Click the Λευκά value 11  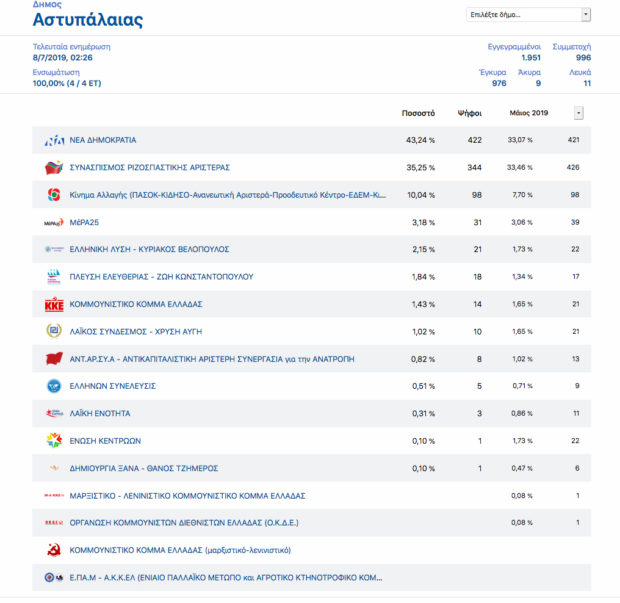pos(587,83)
